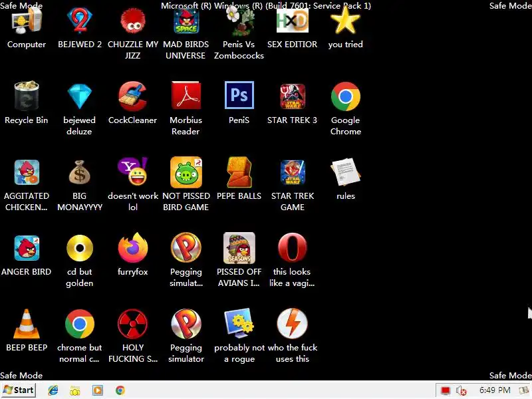Open the Google Chrome desktop shortcut
Viewport: 532px width, 399px height.
(x=345, y=96)
